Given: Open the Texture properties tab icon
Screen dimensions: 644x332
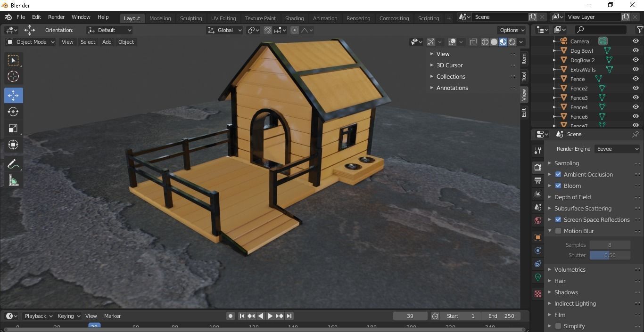Looking at the screenshot, I should coord(538,294).
